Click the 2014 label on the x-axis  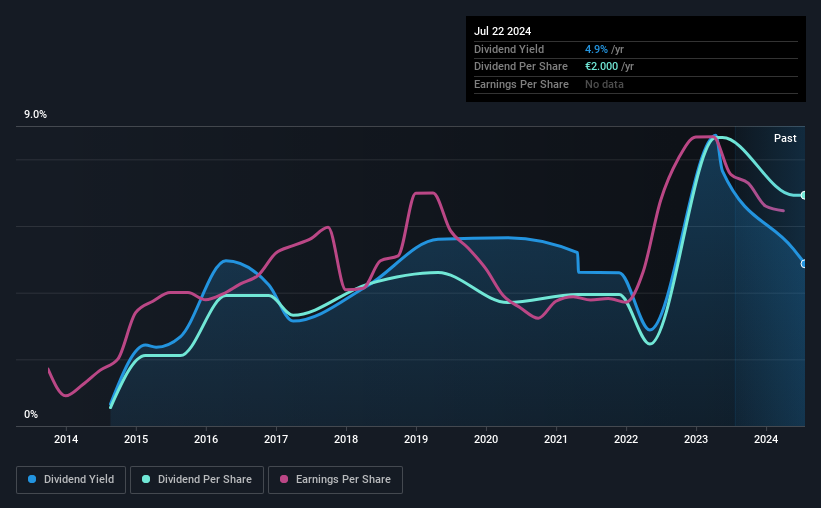66,439
